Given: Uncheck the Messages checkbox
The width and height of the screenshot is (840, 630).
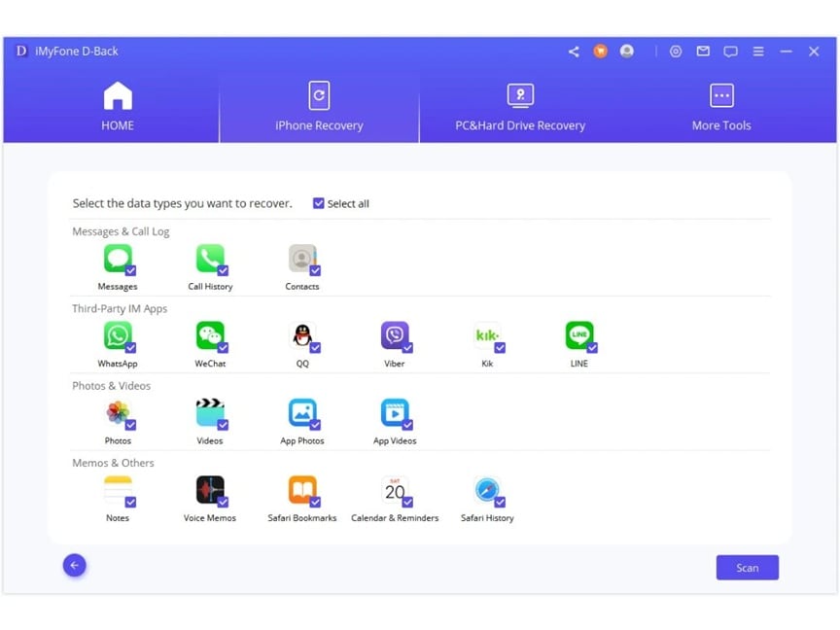Looking at the screenshot, I should (130, 270).
